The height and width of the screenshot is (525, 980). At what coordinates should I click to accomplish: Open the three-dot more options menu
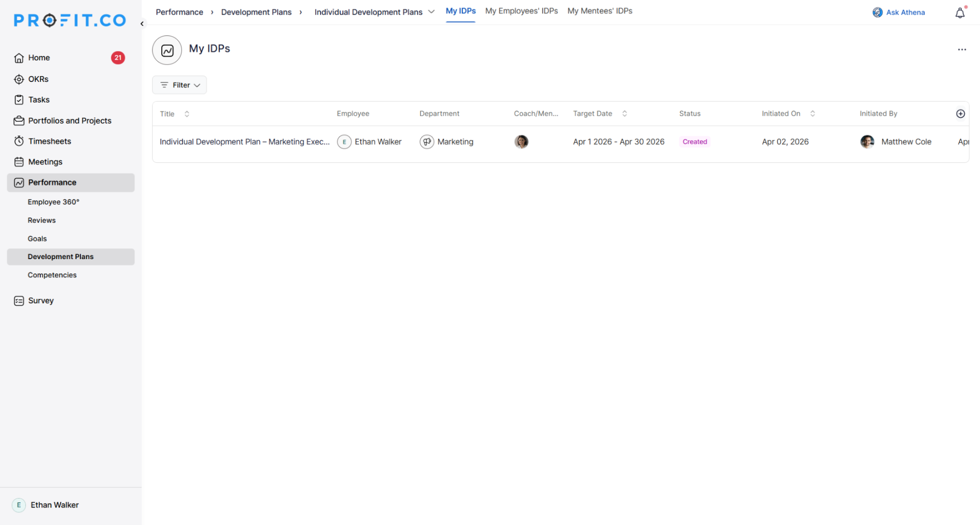pyautogui.click(x=962, y=50)
